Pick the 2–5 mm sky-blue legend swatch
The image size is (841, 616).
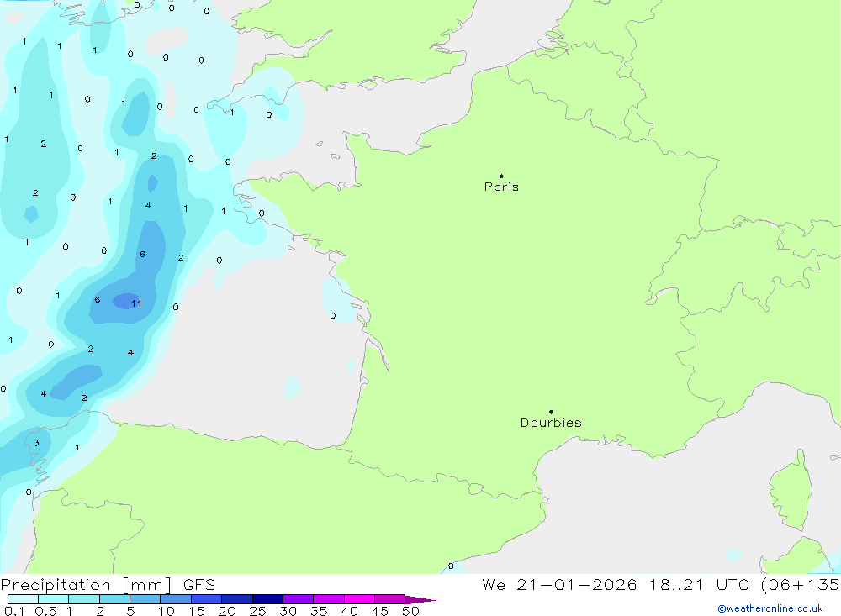coord(114,599)
